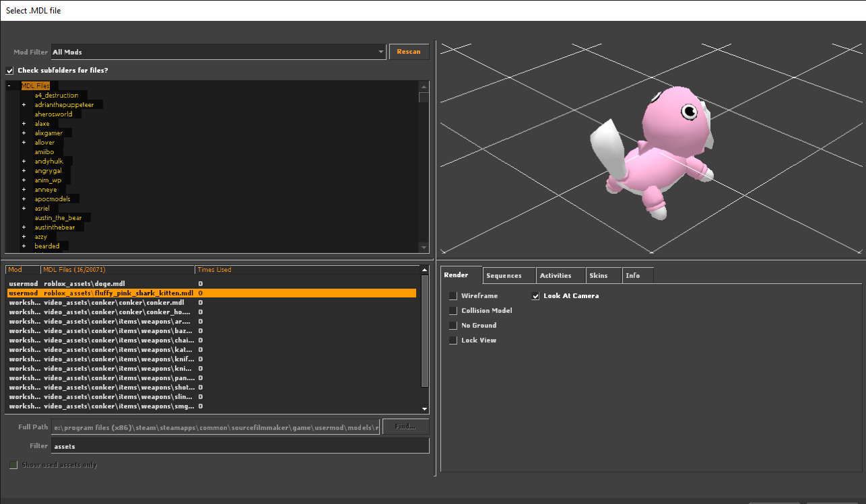This screenshot has width=866, height=504.
Task: Select the MDL Files root folder
Action: pyautogui.click(x=36, y=86)
